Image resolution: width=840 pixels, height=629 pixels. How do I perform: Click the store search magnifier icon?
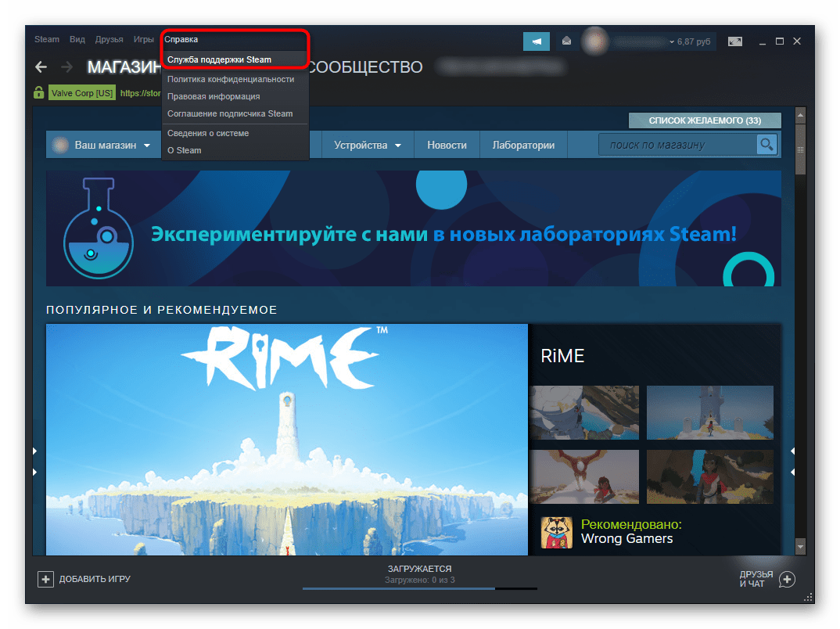[x=766, y=145]
